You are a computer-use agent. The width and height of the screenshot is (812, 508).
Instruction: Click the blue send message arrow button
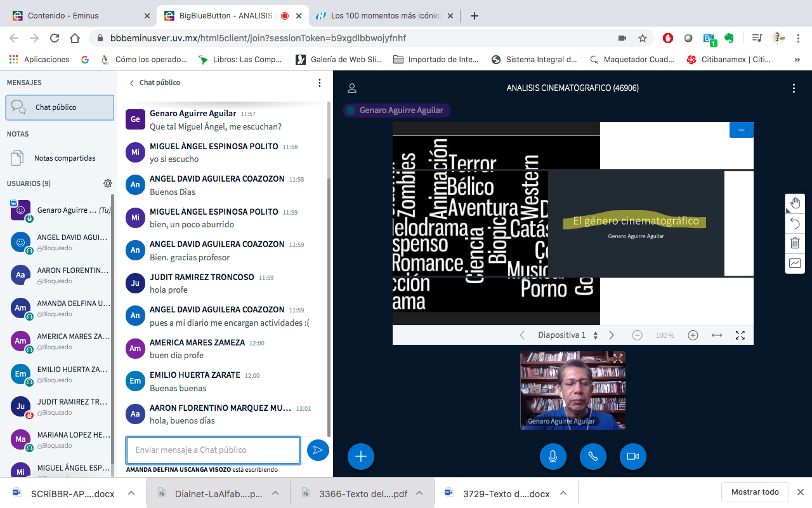tap(318, 450)
